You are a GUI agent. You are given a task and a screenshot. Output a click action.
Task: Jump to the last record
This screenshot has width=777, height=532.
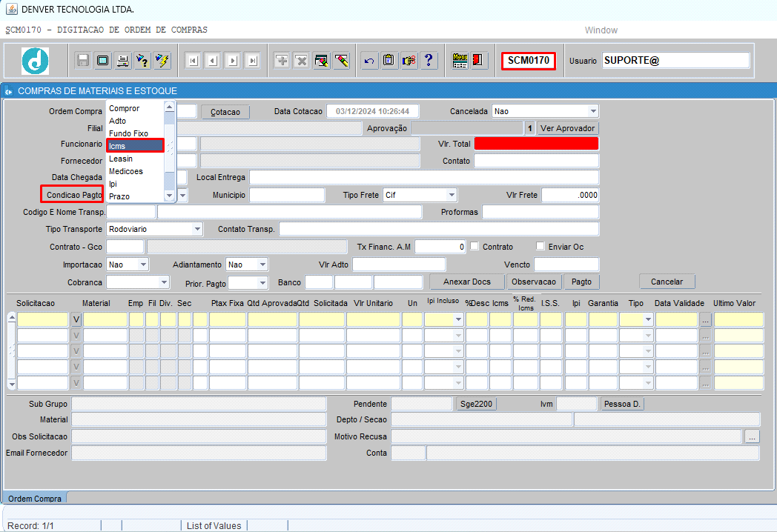tap(253, 61)
